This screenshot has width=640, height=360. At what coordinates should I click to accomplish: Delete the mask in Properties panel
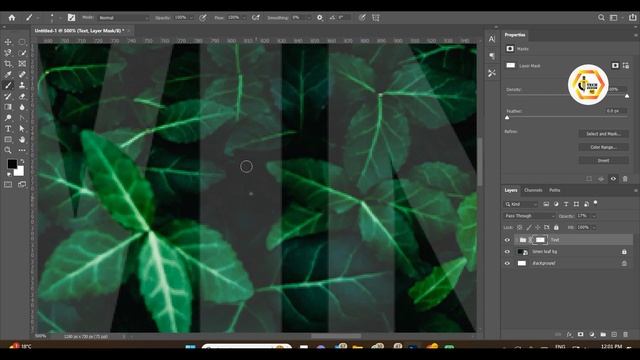pyautogui.click(x=625, y=179)
